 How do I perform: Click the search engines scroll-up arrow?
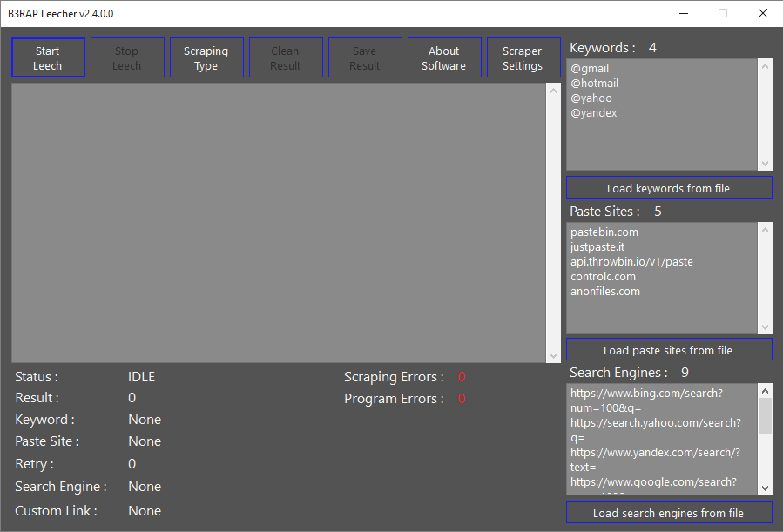(x=765, y=390)
